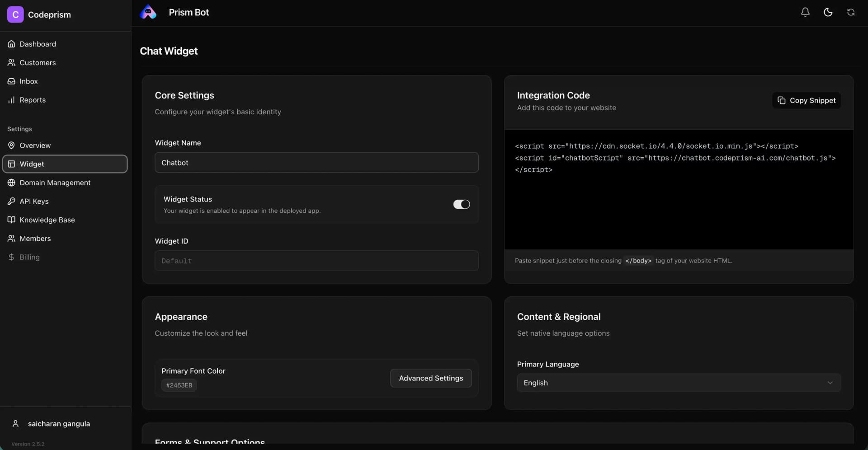Screen dimensions: 868x450
Task: Toggle dark mode with the moon icon
Action: coord(828,12)
